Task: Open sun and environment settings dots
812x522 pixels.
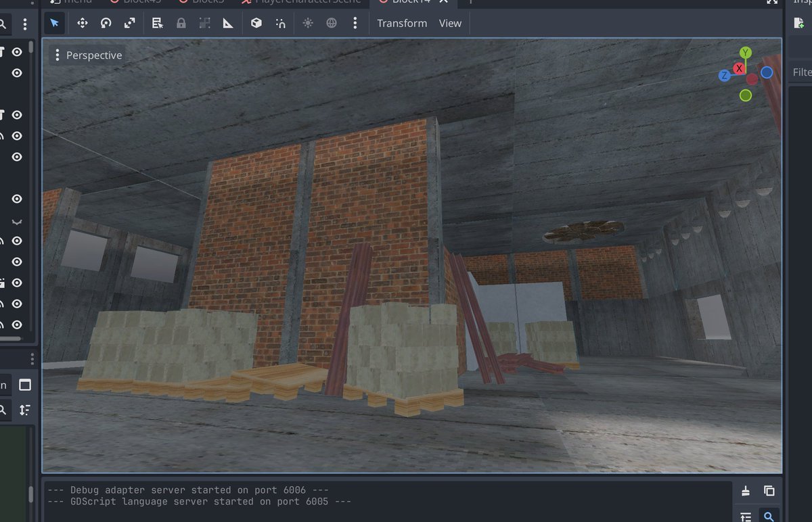Action: [x=355, y=23]
